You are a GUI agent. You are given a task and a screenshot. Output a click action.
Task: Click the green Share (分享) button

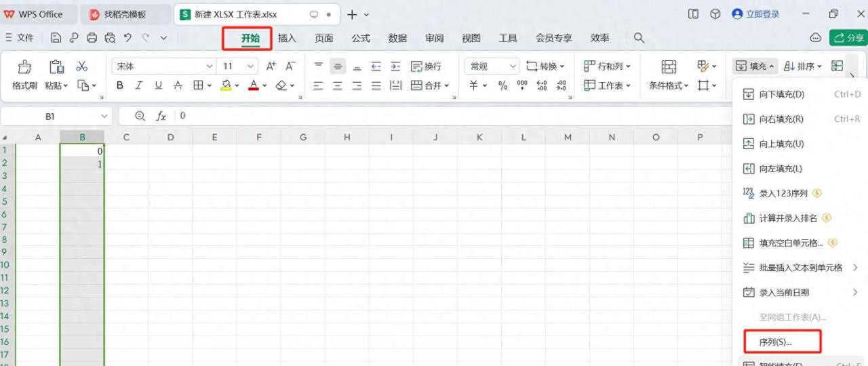pyautogui.click(x=848, y=39)
